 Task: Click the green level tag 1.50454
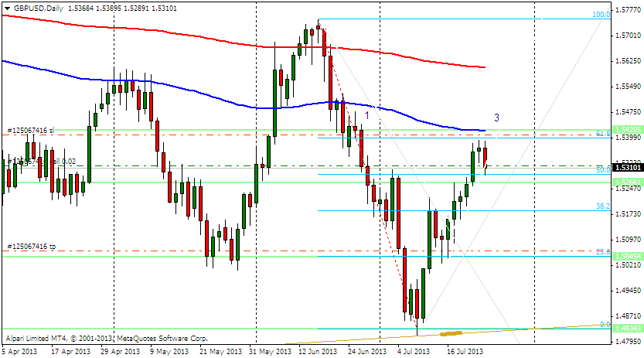(627, 257)
